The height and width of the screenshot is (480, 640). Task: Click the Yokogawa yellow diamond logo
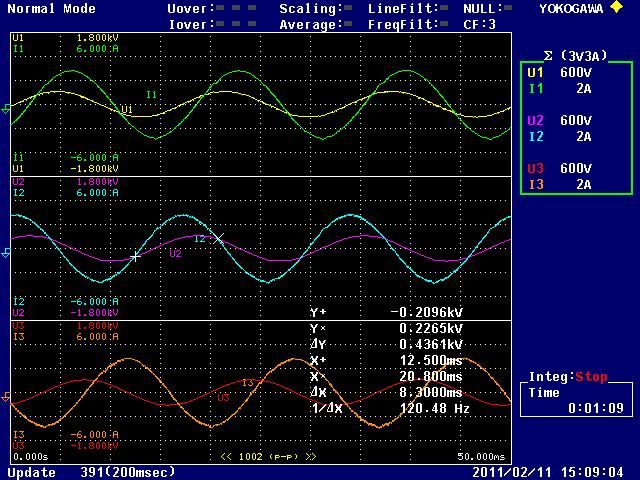coord(616,8)
